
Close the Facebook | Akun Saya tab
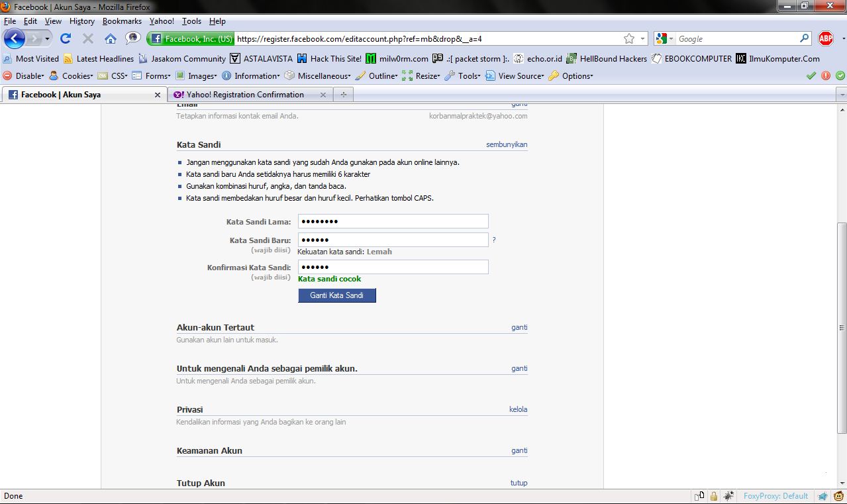[x=158, y=95]
